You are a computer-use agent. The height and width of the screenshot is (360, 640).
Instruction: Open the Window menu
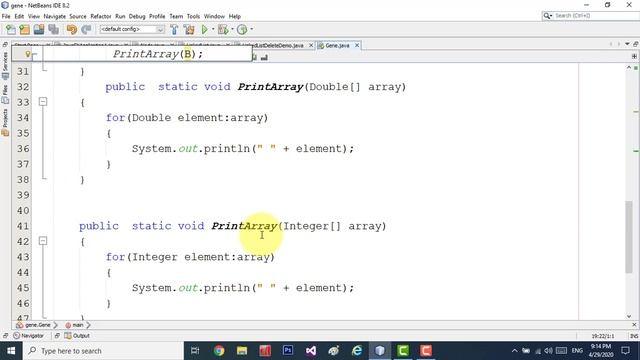(214, 16)
